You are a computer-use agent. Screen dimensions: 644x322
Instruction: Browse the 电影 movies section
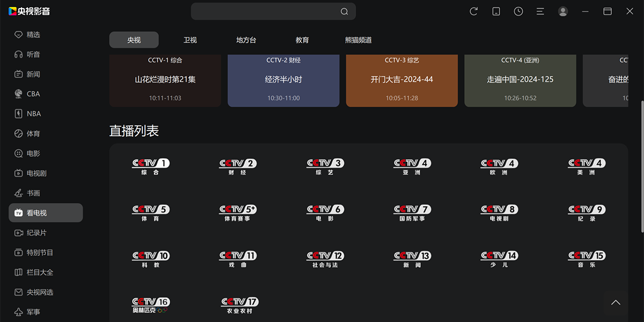[33, 153]
